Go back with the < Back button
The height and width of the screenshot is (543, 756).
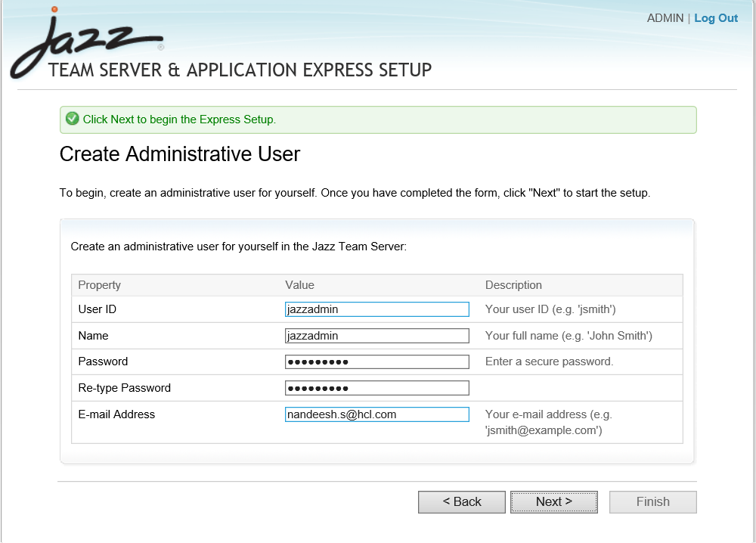461,502
